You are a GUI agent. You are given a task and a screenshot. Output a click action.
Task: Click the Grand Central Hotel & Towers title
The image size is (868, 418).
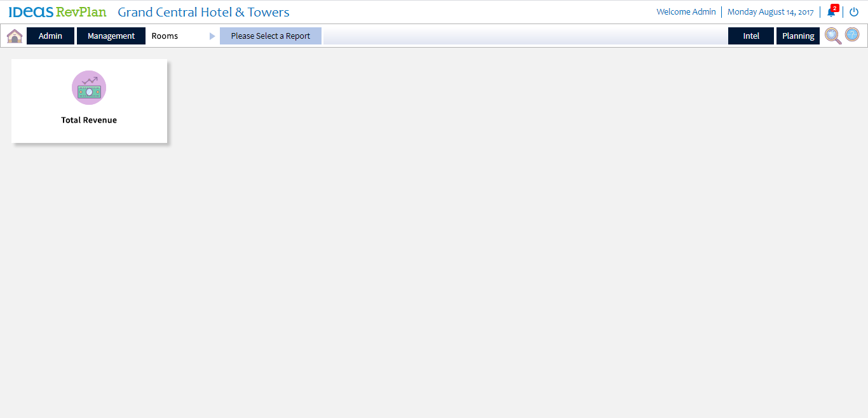coord(203,12)
